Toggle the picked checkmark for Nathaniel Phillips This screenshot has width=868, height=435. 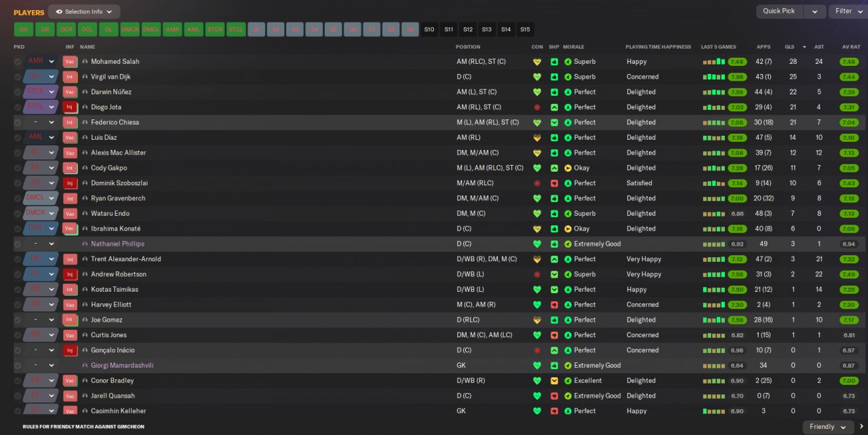pyautogui.click(x=18, y=244)
